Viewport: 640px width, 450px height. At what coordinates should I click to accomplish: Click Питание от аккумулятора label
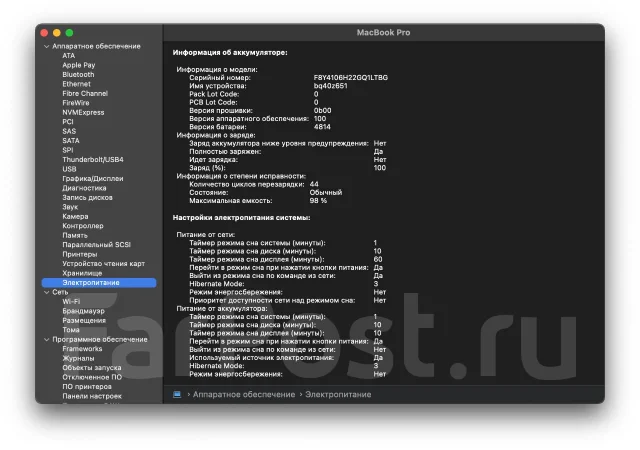click(x=222, y=308)
